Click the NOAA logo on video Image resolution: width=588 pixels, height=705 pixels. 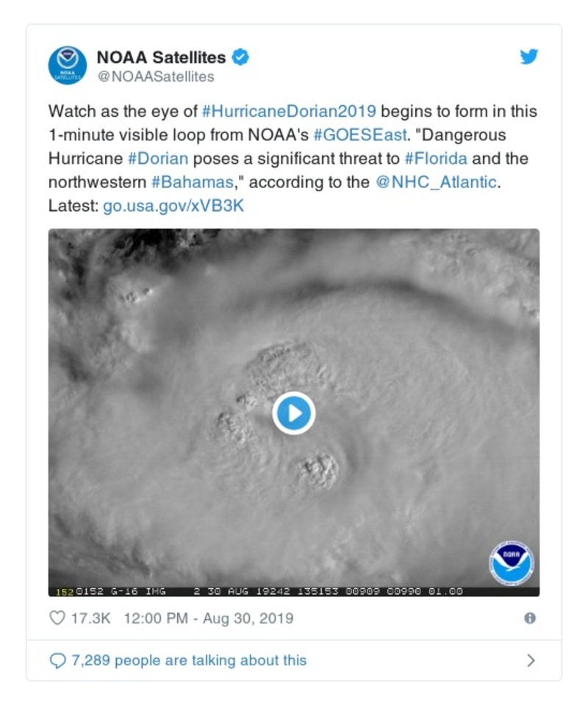point(512,564)
